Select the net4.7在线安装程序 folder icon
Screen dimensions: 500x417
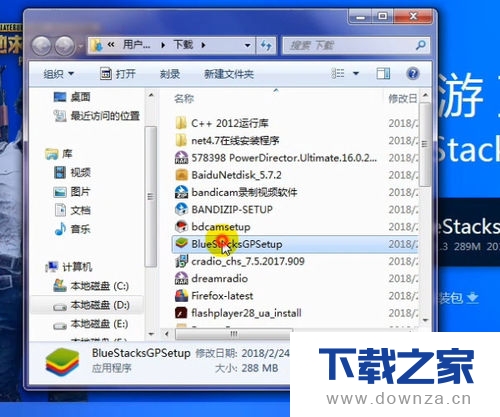tap(181, 140)
